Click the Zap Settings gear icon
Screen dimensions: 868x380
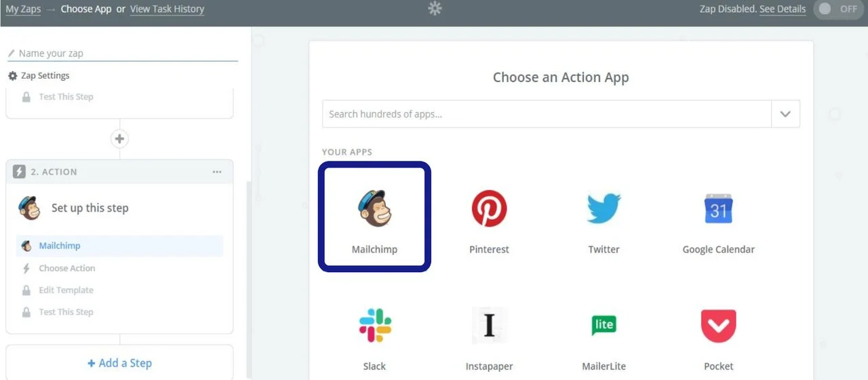point(12,76)
